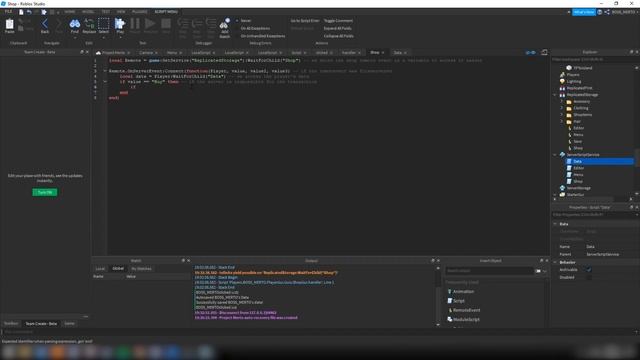Open the help icon beside What's New
This screenshot has height=360, width=640.
[600, 12]
